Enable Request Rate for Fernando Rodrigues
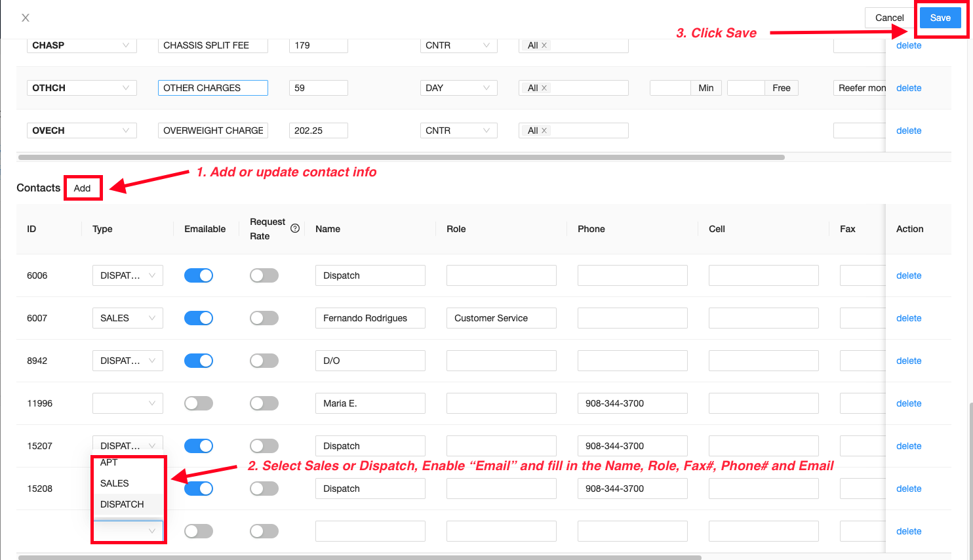This screenshot has height=560, width=973. (x=264, y=318)
